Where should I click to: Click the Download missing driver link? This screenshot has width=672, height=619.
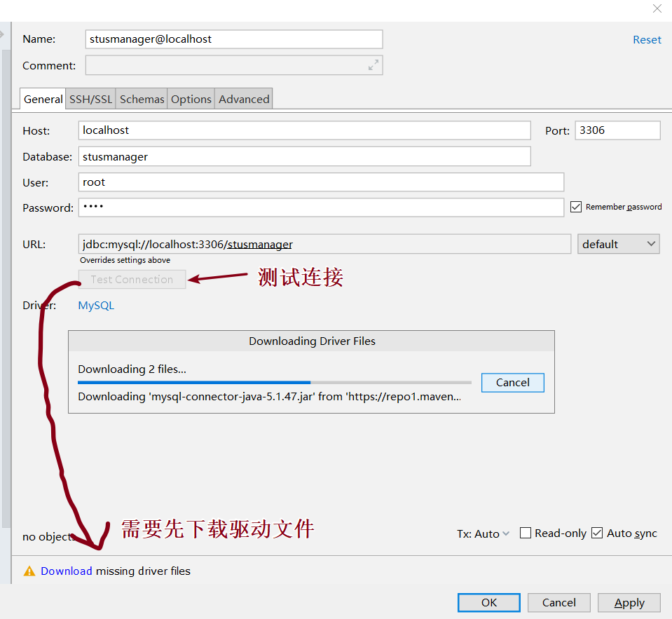67,571
